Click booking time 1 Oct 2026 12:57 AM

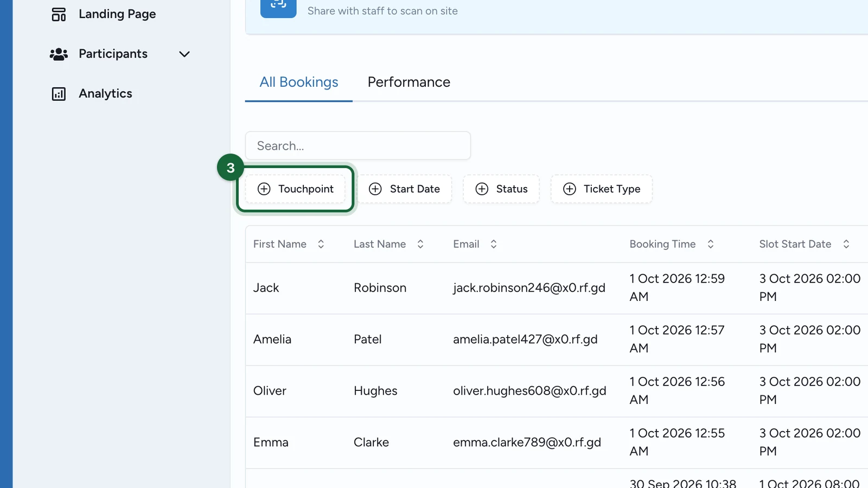677,339
